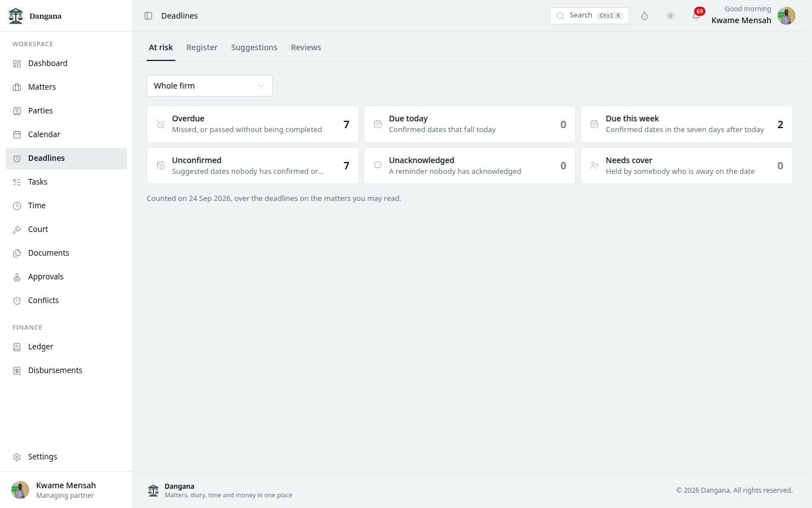Click the Deadlines page title in header

click(x=179, y=16)
